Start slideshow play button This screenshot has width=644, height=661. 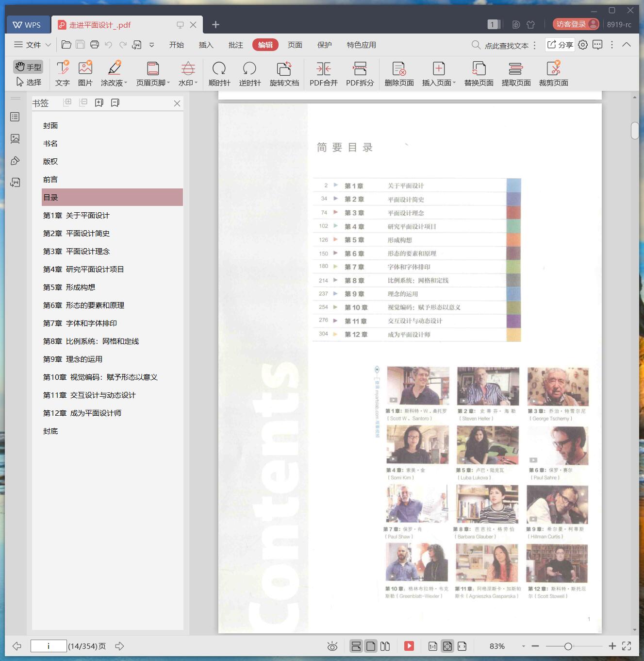pyautogui.click(x=409, y=646)
